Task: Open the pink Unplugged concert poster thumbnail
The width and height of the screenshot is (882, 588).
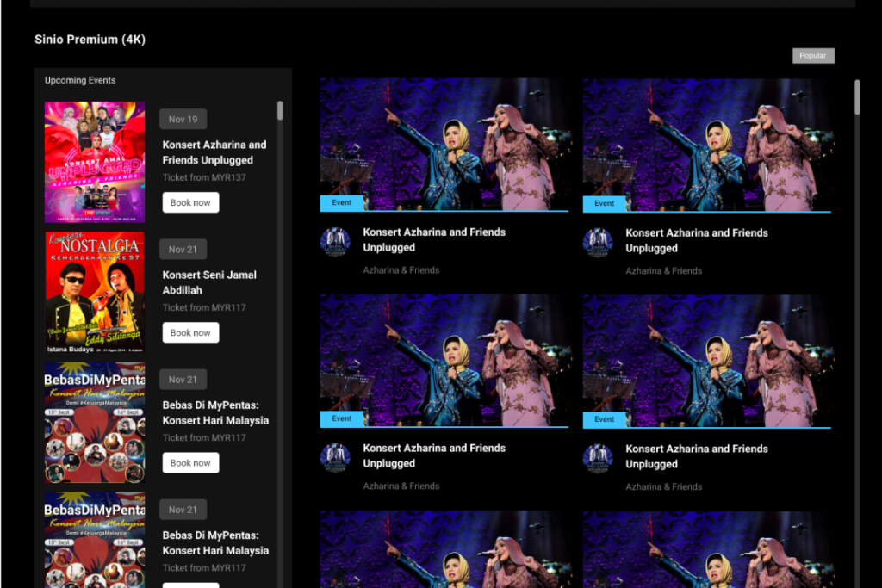Action: coord(95,162)
